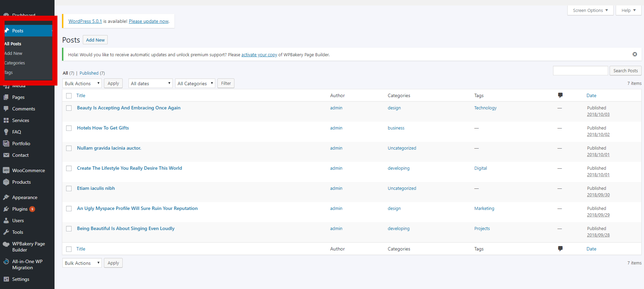Click the FAQ lightbulb icon
This screenshot has width=644, height=289.
point(6,132)
